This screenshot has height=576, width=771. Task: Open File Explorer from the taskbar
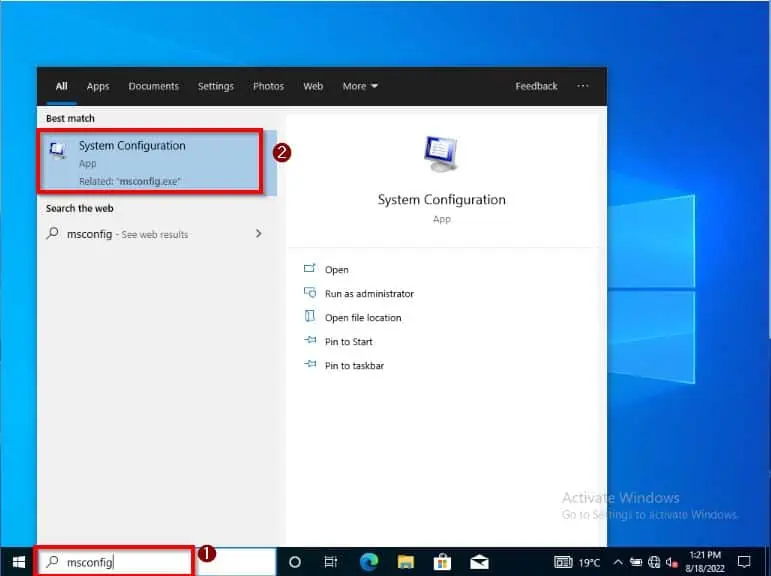tap(406, 561)
